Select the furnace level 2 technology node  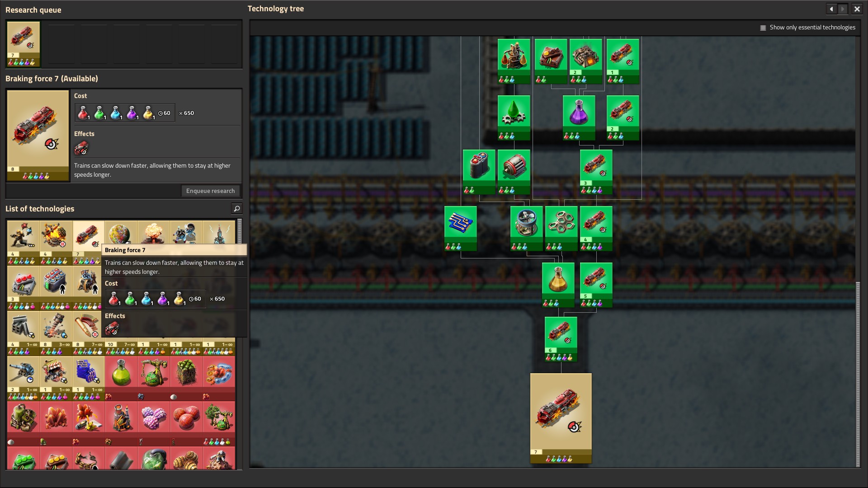pyautogui.click(x=586, y=61)
